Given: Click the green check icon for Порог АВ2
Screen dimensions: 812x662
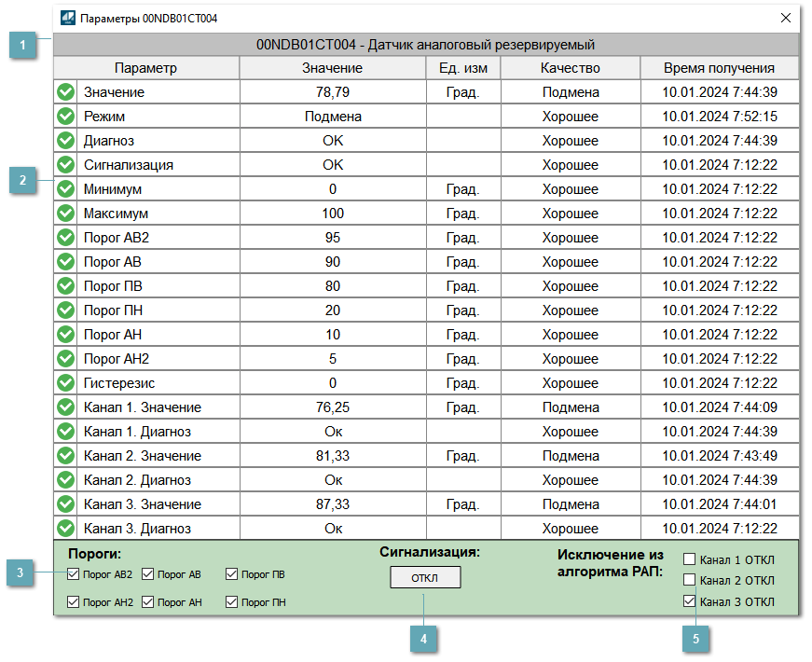Looking at the screenshot, I should pyautogui.click(x=65, y=238).
